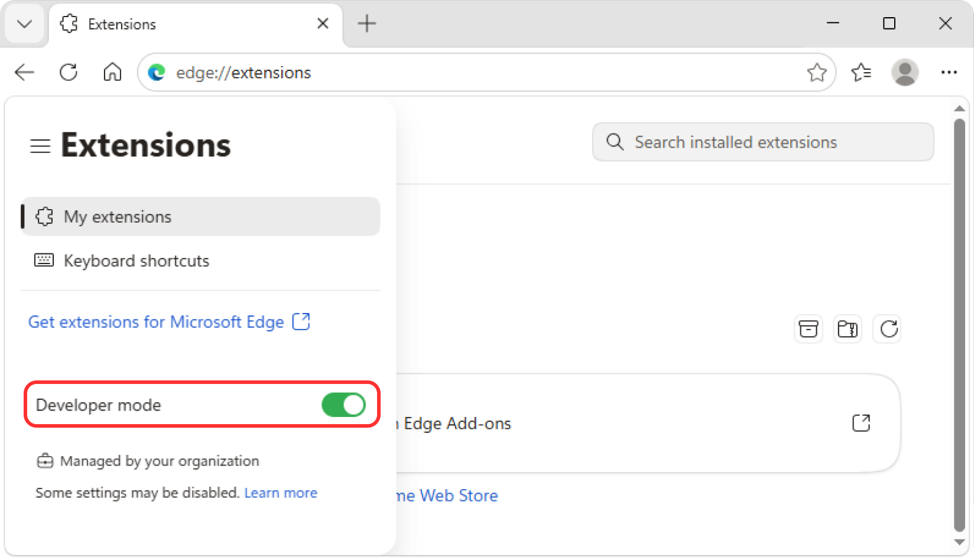Maximize the Edge browser window
Screen dimensions: 974x560
coord(889,23)
